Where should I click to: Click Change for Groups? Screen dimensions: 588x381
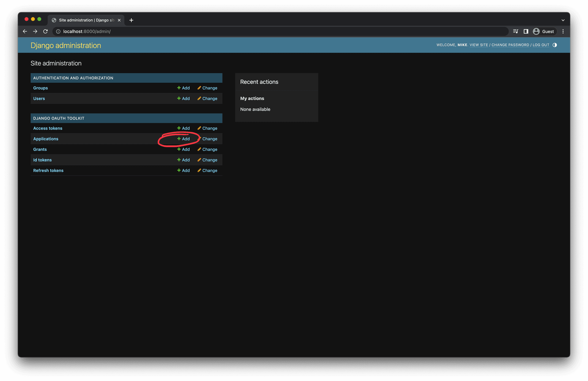207,88
